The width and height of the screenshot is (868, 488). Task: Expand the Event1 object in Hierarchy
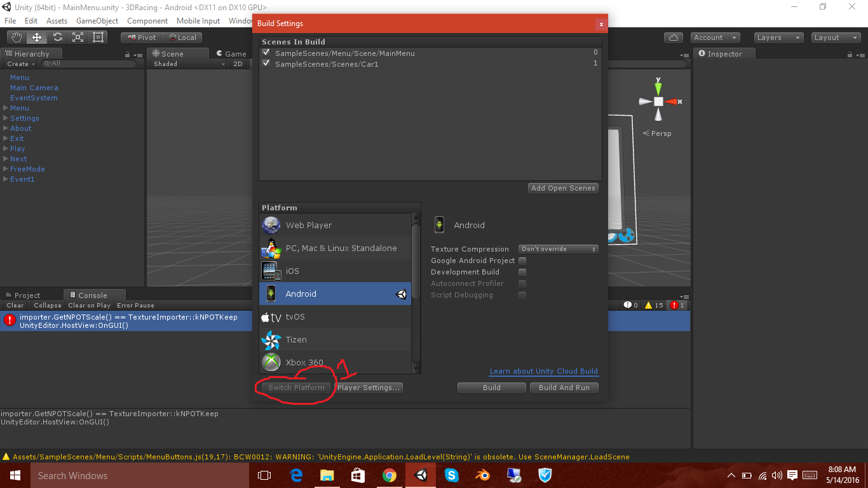(6, 179)
